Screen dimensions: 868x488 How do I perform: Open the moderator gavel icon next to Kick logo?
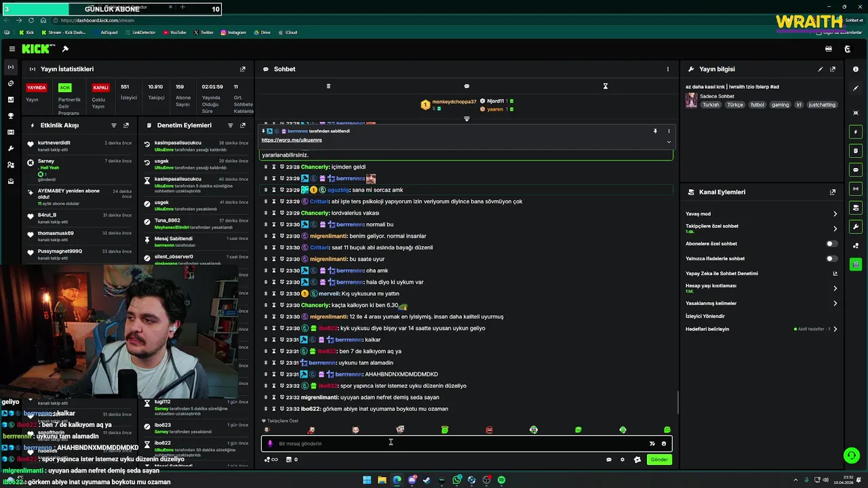point(65,49)
